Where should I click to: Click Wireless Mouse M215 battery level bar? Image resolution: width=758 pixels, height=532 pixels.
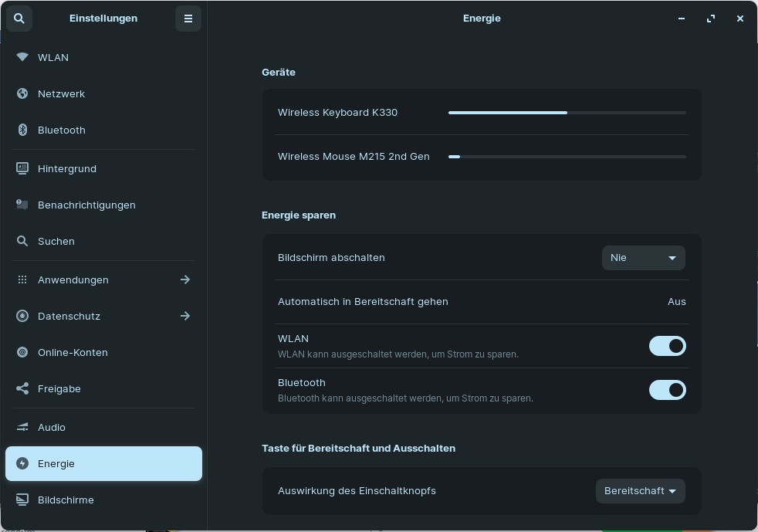(x=567, y=157)
